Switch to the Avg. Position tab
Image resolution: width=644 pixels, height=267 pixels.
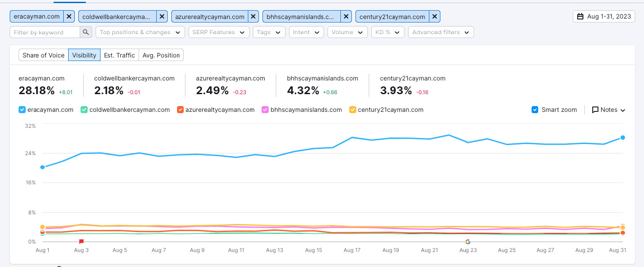pos(162,55)
